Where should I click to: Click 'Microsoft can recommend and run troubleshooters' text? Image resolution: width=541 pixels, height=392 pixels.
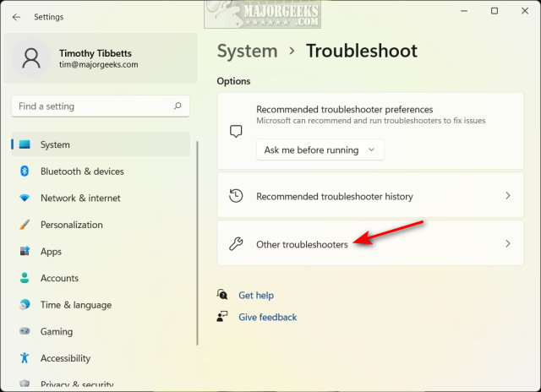tap(370, 121)
